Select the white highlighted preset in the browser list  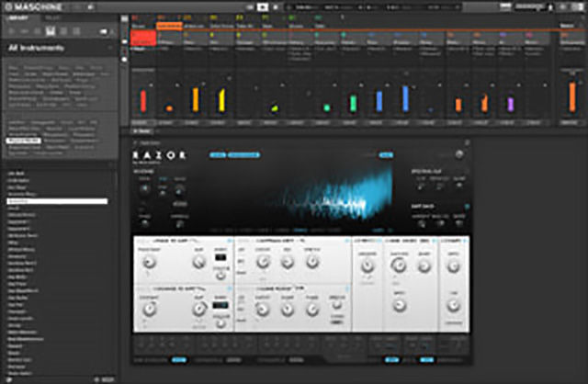click(x=83, y=200)
